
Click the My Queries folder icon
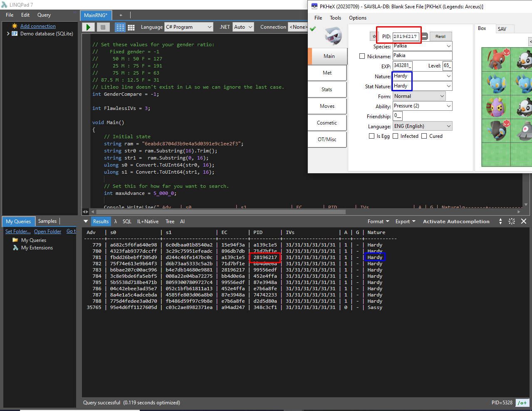point(15,240)
